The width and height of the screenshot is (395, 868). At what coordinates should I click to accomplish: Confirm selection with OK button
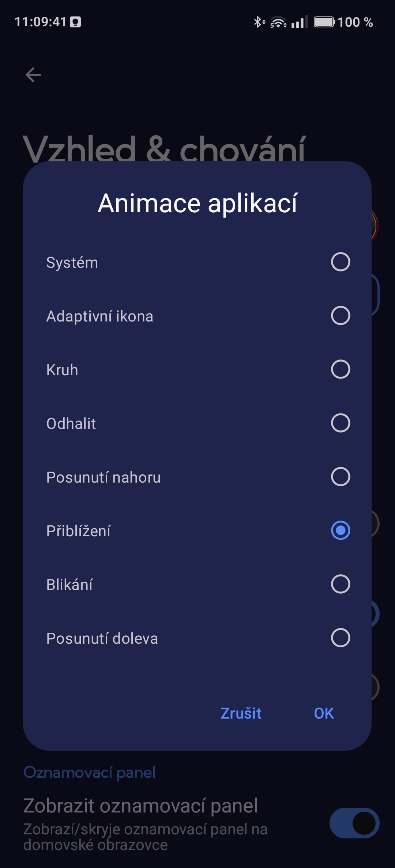pyautogui.click(x=324, y=713)
